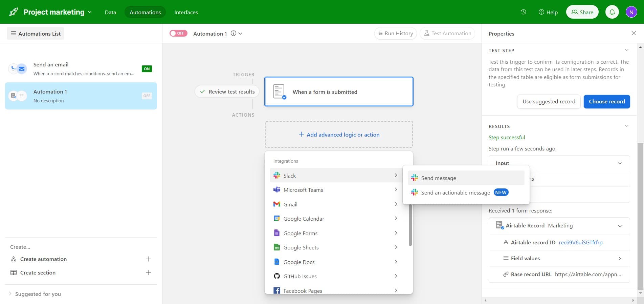This screenshot has height=304, width=644.
Task: Select Send an actionable message action
Action: click(x=466, y=192)
